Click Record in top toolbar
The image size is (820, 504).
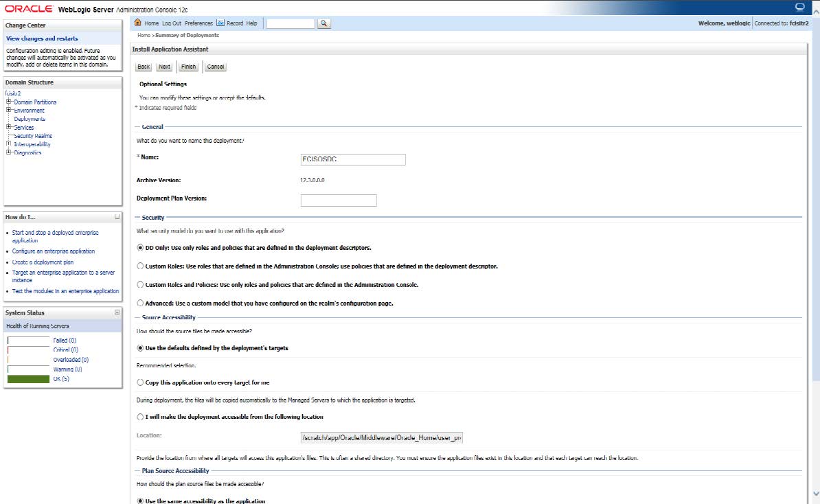(235, 23)
